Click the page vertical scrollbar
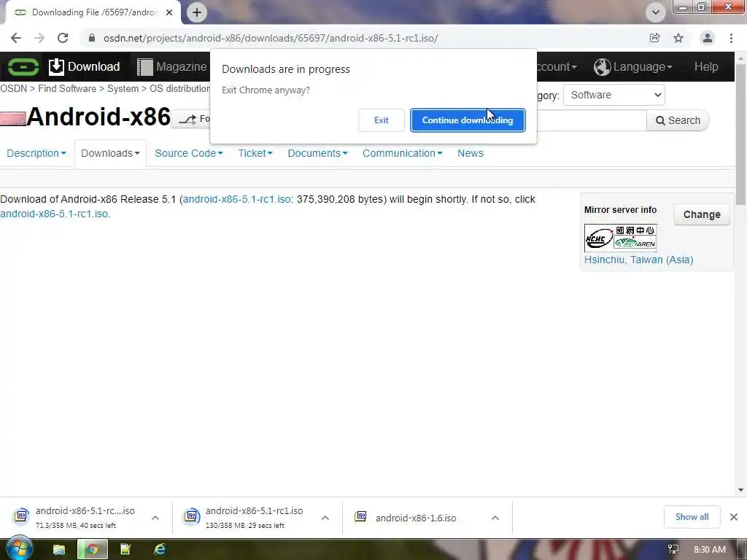 pos(740,133)
